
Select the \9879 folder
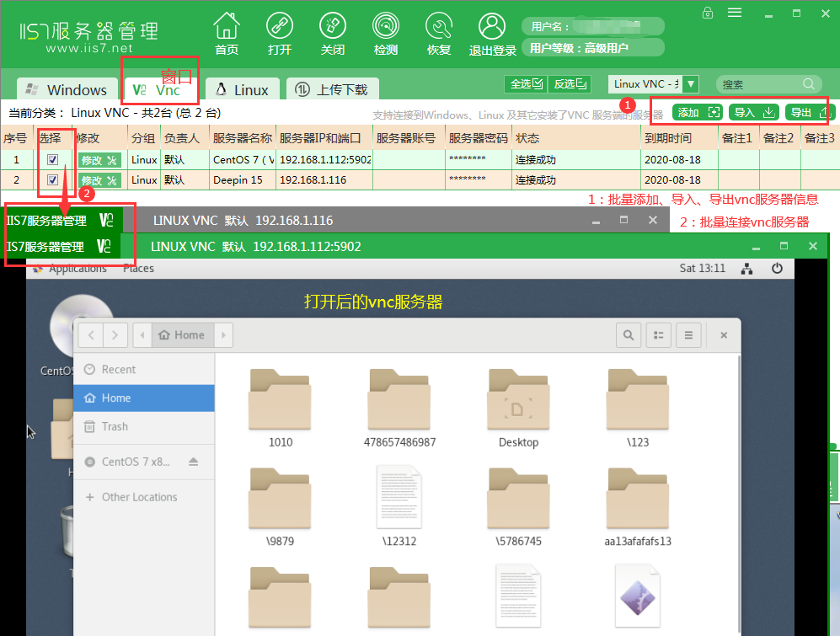[x=280, y=507]
